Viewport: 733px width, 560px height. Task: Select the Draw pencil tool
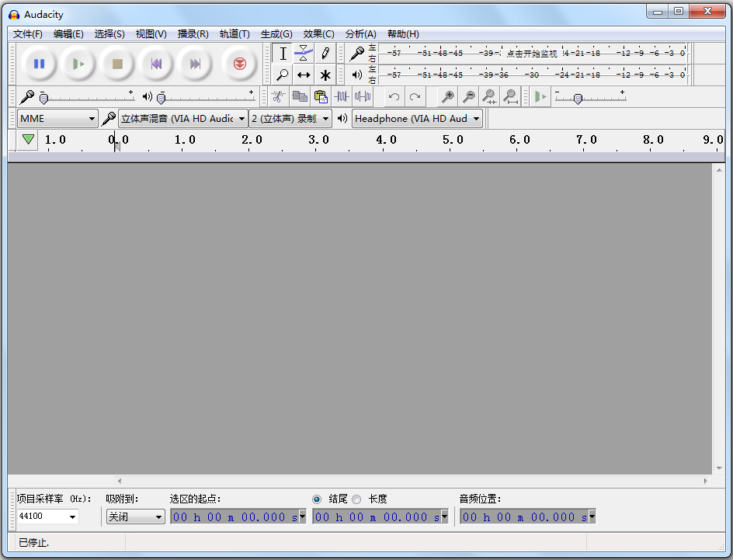[x=325, y=54]
